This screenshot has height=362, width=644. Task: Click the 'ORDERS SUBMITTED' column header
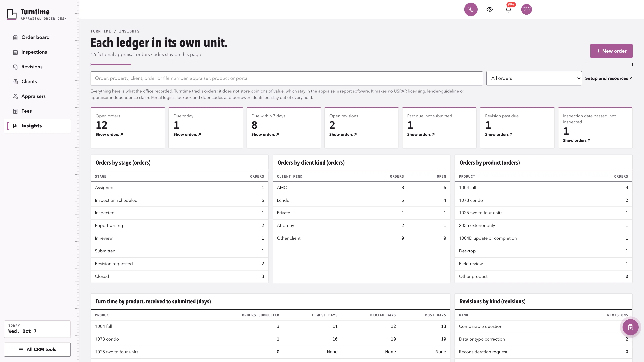pyautogui.click(x=260, y=315)
